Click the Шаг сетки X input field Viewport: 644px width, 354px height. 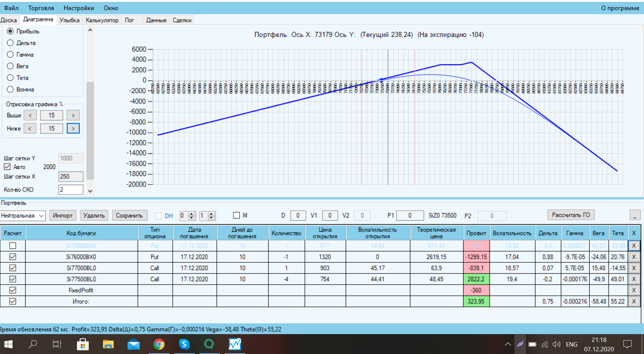pyautogui.click(x=71, y=176)
